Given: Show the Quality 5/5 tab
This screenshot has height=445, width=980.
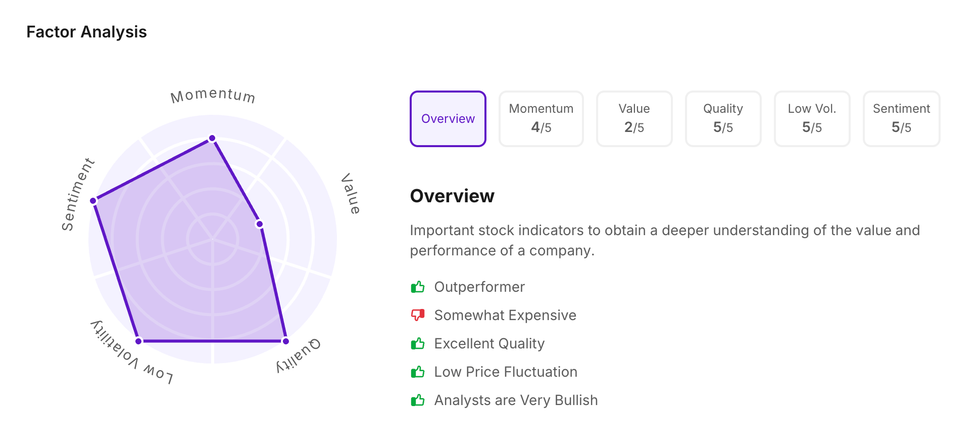Looking at the screenshot, I should (x=723, y=119).
